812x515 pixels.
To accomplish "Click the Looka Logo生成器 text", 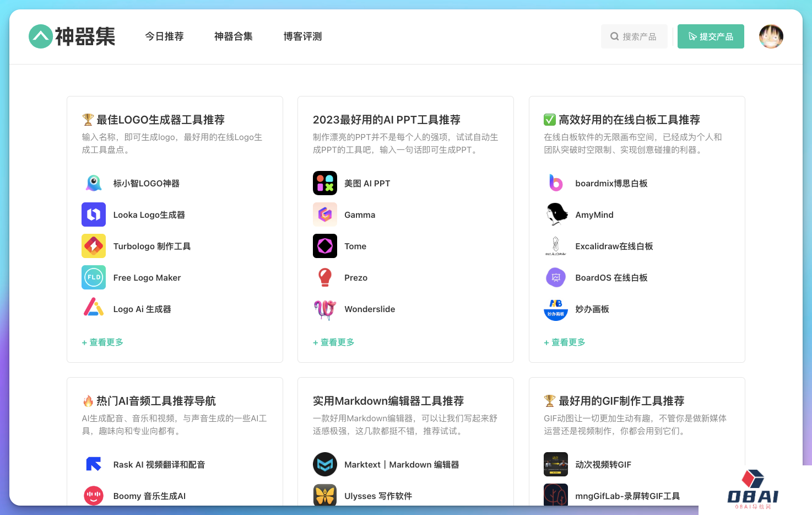I will coord(149,214).
